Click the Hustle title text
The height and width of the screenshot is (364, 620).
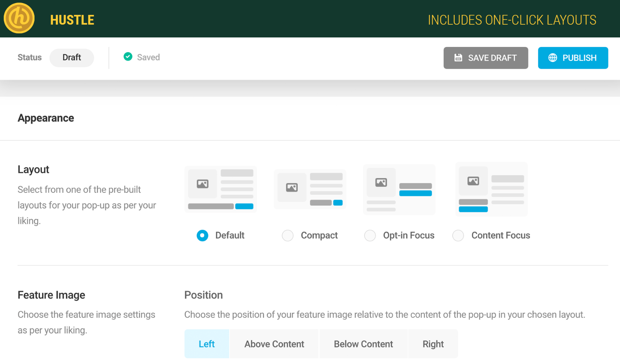tap(72, 20)
